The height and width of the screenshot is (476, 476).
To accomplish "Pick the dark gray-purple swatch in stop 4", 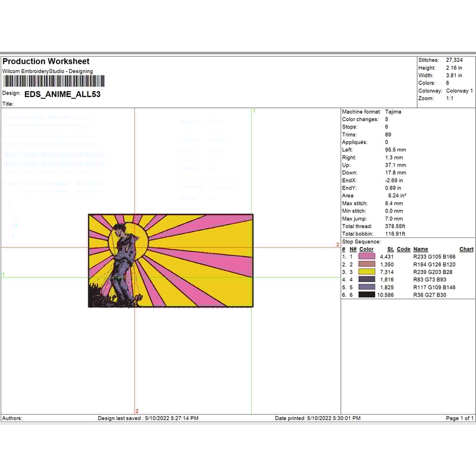I will [367, 279].
